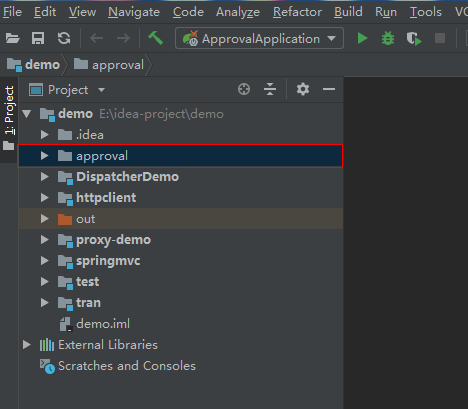Image resolution: width=468 pixels, height=409 pixels.
Task: Click the Synchronize refresh icon
Action: (64, 38)
